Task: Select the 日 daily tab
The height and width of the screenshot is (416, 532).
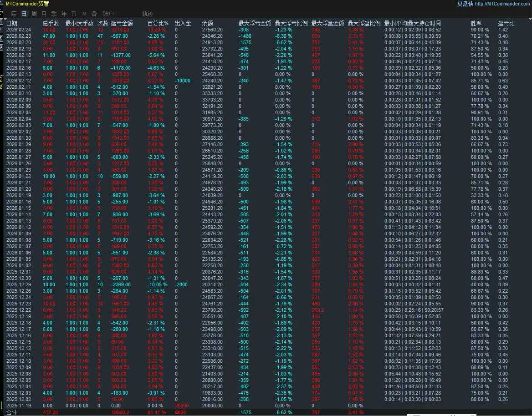Action: pyautogui.click(x=24, y=14)
